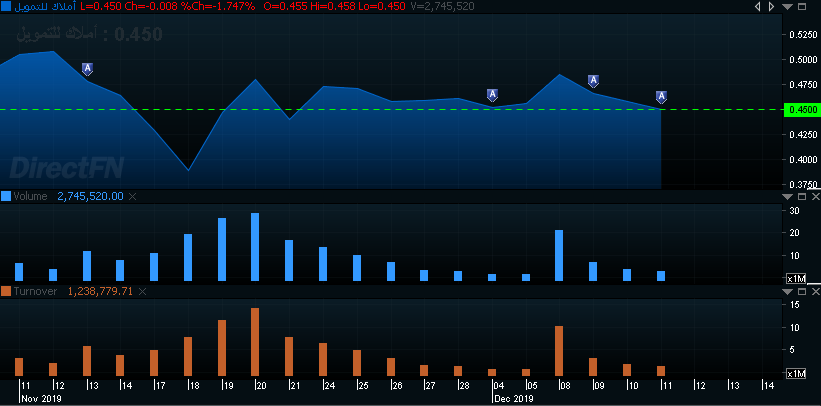Remove the Volume indicator via its X
The width and height of the screenshot is (821, 406).
133,197
